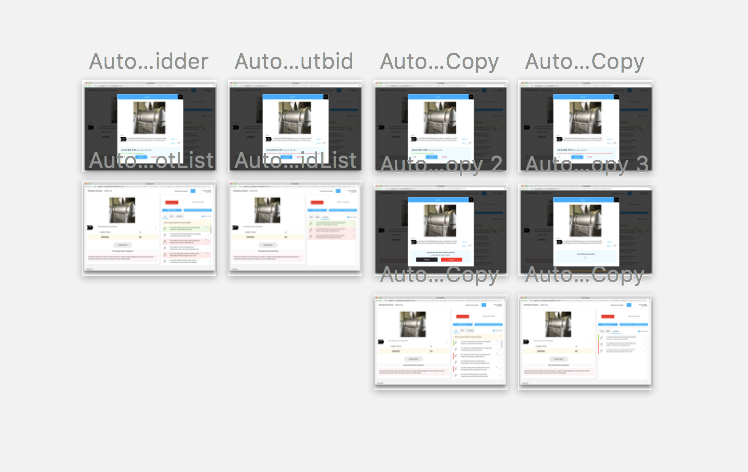Select the Auto...opy 2 artboard title
This screenshot has height=472, width=748.
coord(441,165)
